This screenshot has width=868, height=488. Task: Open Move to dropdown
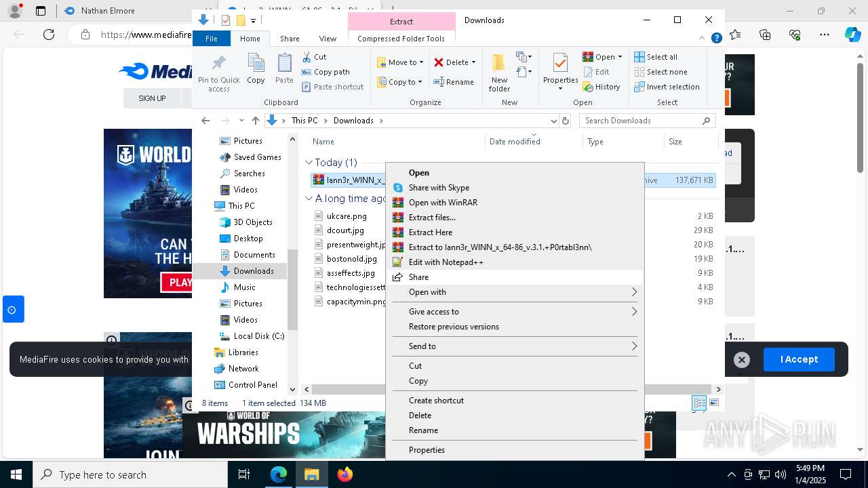point(400,62)
